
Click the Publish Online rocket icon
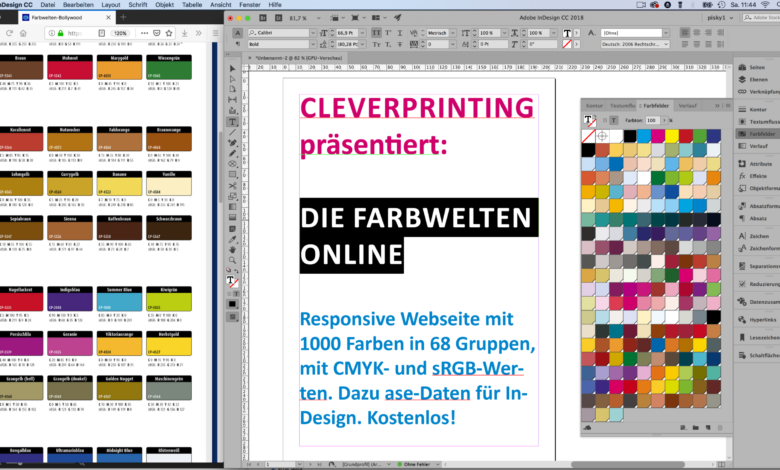(x=397, y=18)
